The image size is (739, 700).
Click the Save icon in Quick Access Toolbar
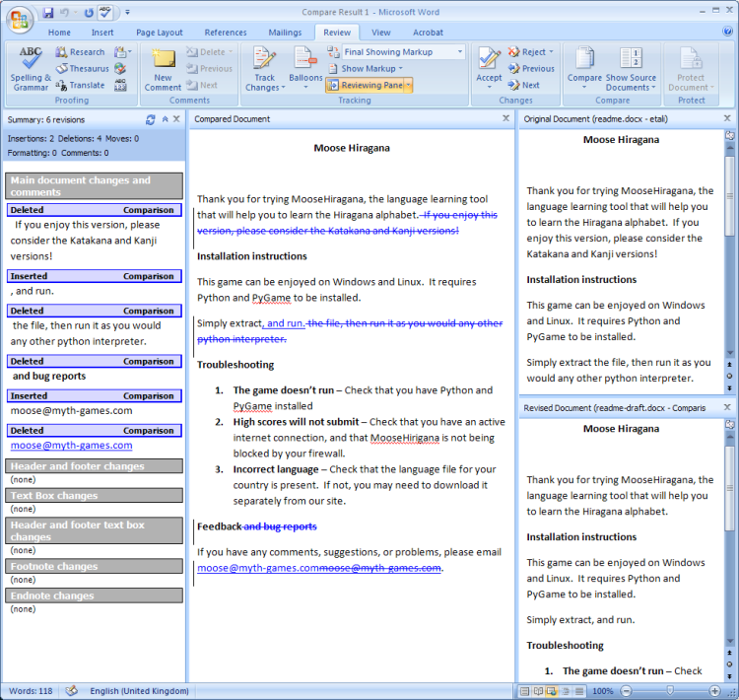click(48, 13)
